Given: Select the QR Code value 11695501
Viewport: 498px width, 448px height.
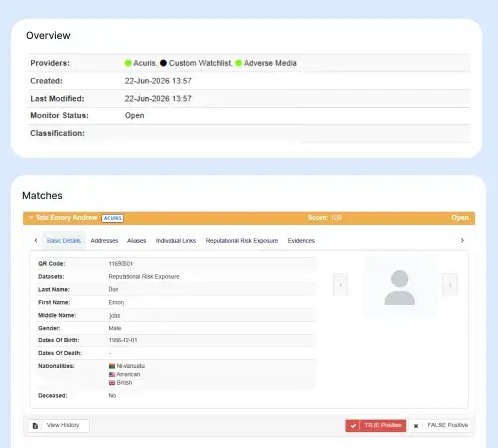Looking at the screenshot, I should [121, 264].
